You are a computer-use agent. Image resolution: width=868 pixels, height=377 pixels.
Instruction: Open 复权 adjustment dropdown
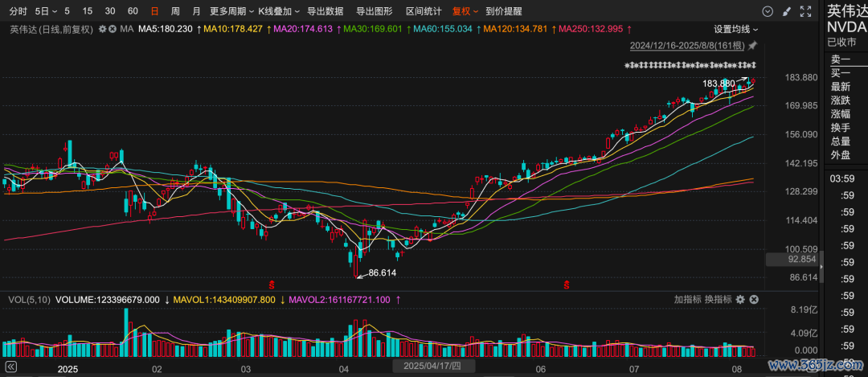click(465, 11)
